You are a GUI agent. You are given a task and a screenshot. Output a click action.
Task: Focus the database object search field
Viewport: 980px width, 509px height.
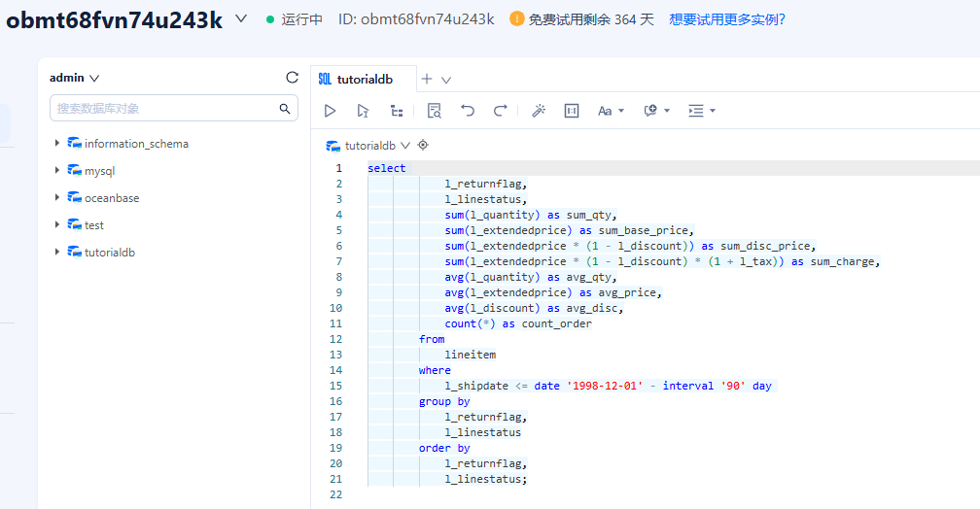pyautogui.click(x=174, y=109)
